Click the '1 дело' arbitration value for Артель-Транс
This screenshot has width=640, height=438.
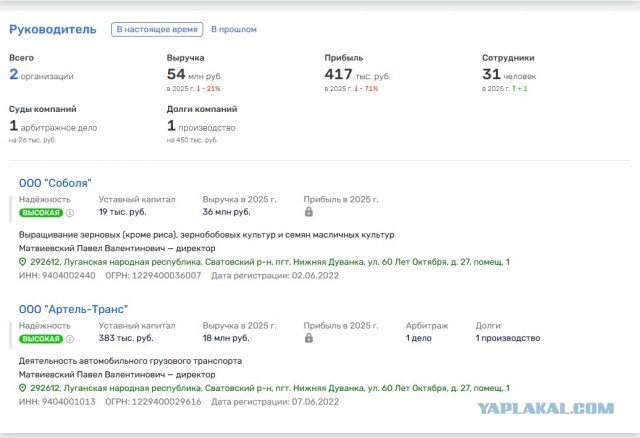[x=419, y=338]
